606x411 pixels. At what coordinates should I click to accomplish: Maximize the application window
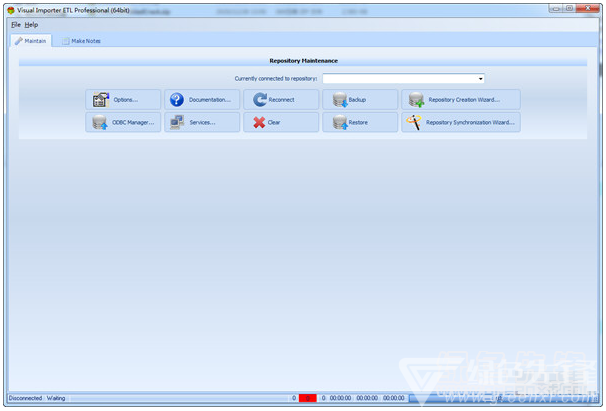click(x=569, y=8)
